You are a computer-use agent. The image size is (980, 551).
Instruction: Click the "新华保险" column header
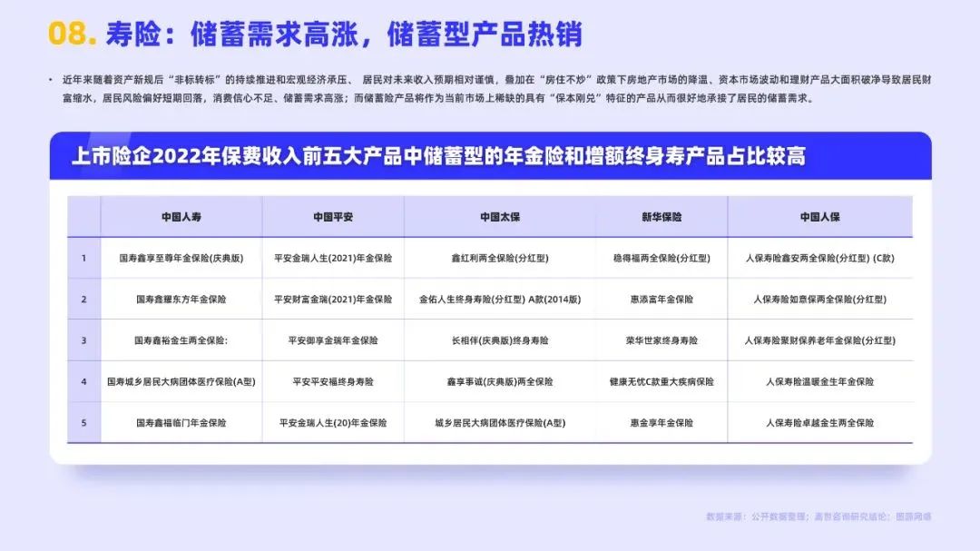661,217
